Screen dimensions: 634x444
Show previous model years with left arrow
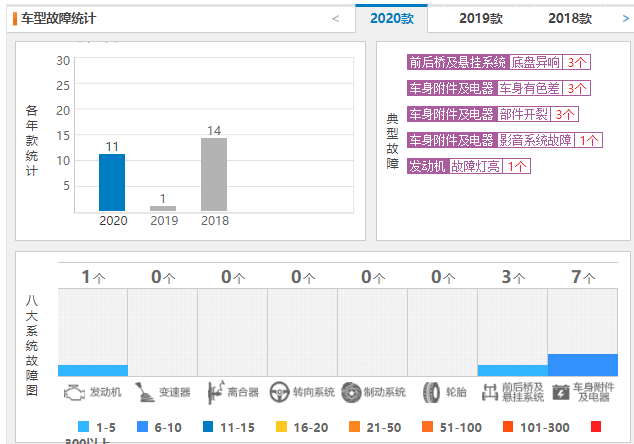click(336, 19)
